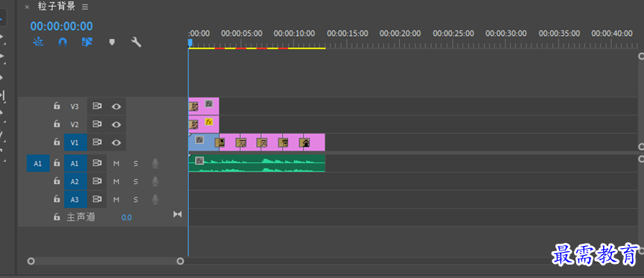Enable voice-over record on A1
Image resolution: width=644 pixels, height=278 pixels.
(x=155, y=164)
